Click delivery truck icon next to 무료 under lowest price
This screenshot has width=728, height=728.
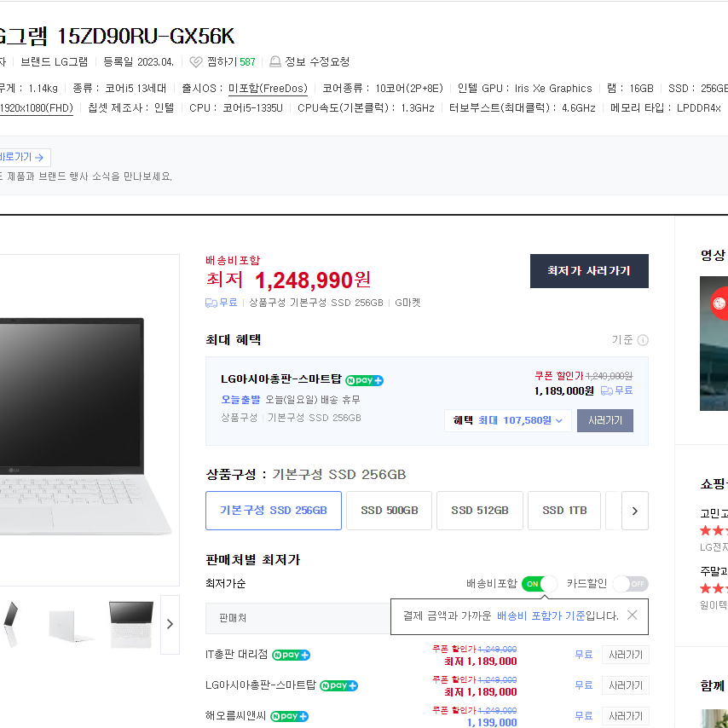(211, 303)
